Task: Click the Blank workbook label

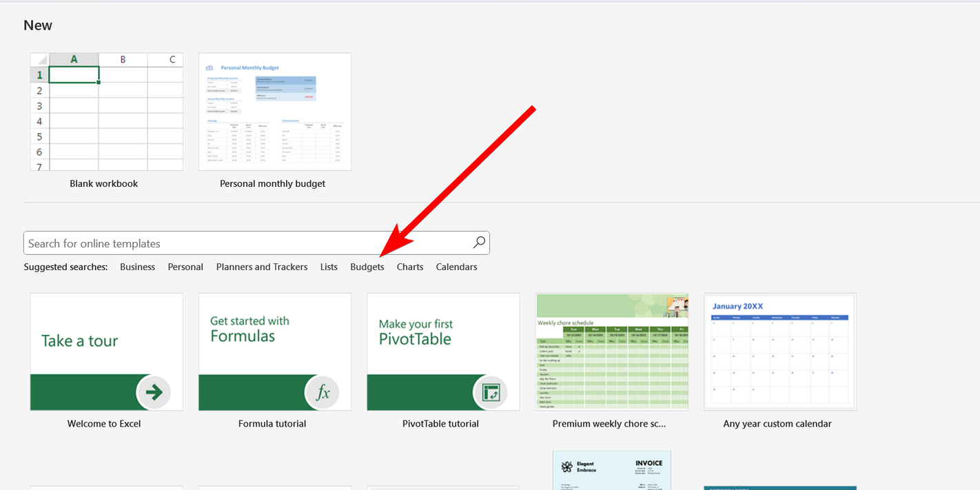Action: pos(104,184)
